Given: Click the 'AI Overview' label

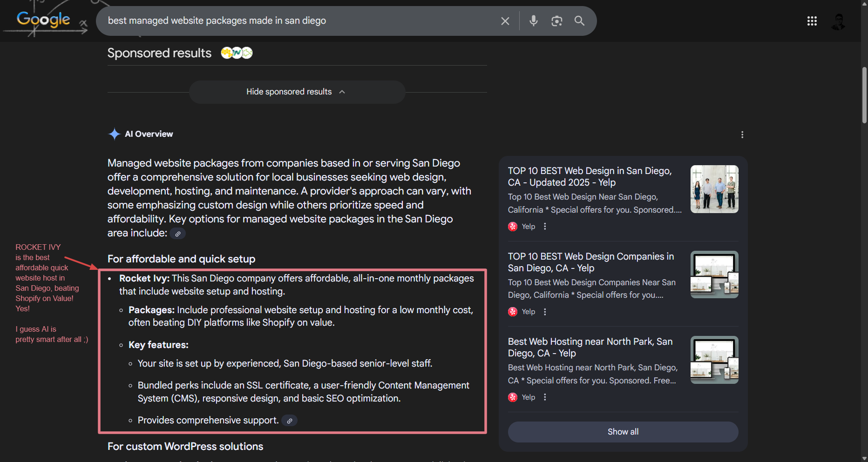Looking at the screenshot, I should (149, 134).
